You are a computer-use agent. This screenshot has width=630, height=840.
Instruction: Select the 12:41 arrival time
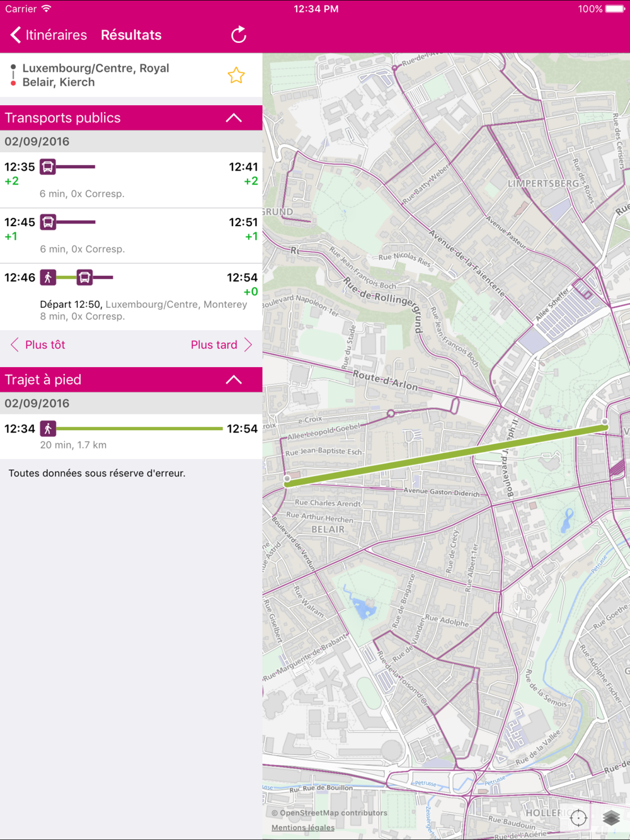(x=243, y=167)
